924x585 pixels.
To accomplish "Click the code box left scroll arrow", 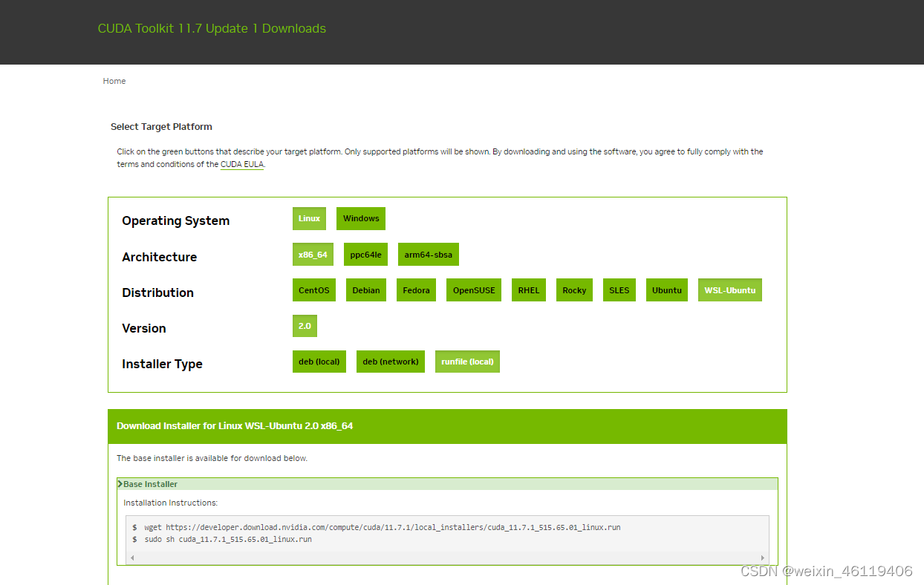I will 132,558.
